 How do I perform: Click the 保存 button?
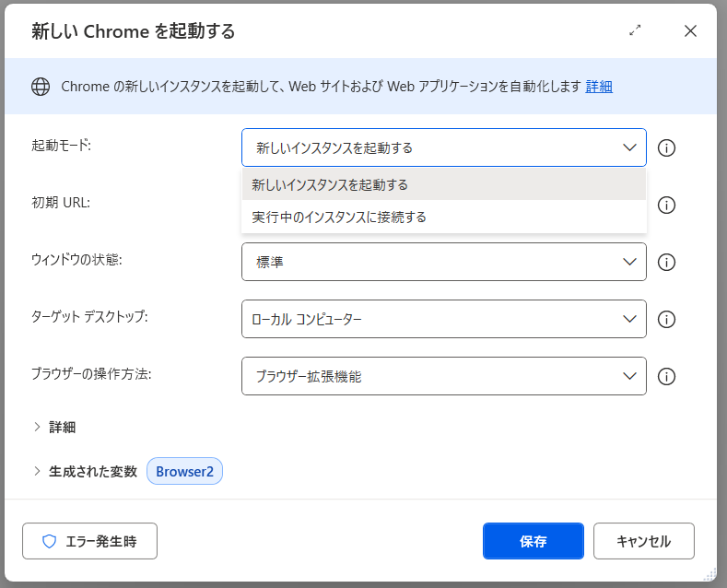(x=533, y=541)
